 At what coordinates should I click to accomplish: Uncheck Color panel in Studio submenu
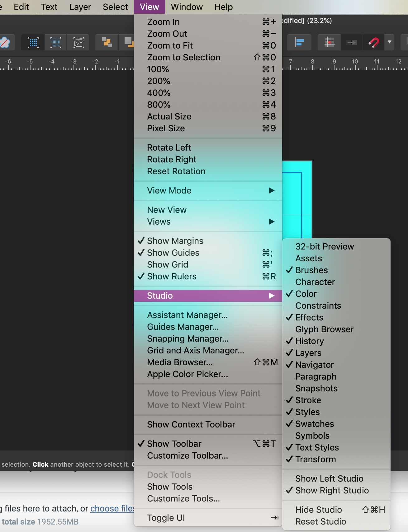(x=336, y=294)
